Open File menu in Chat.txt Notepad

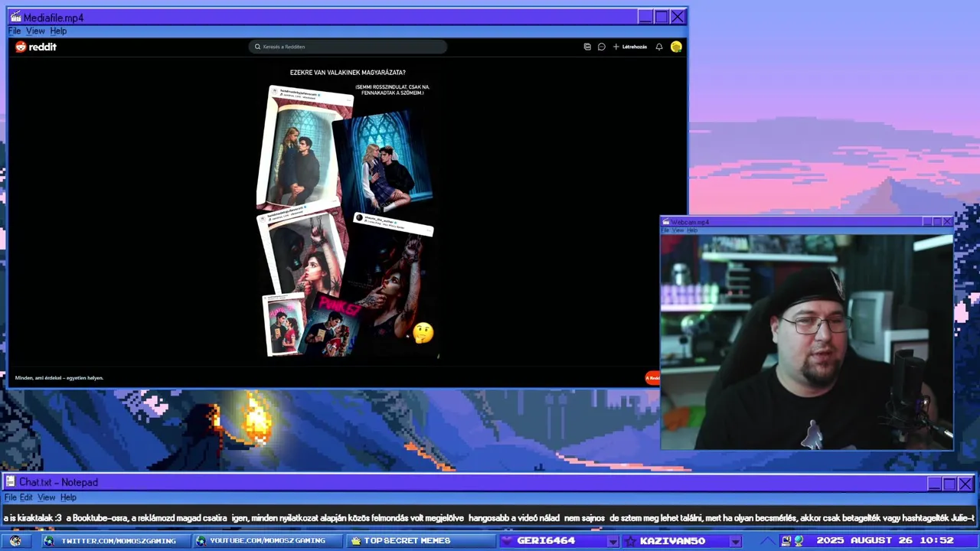11,497
